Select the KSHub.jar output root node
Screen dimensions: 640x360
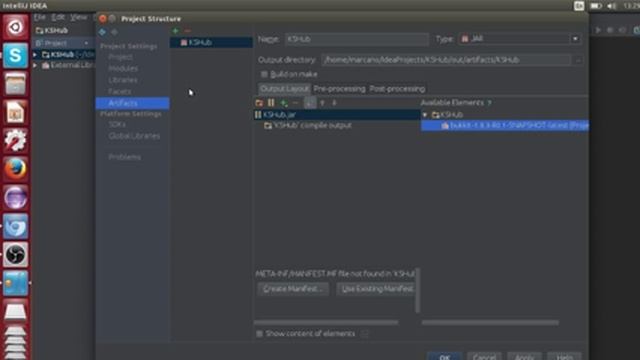pyautogui.click(x=337, y=115)
